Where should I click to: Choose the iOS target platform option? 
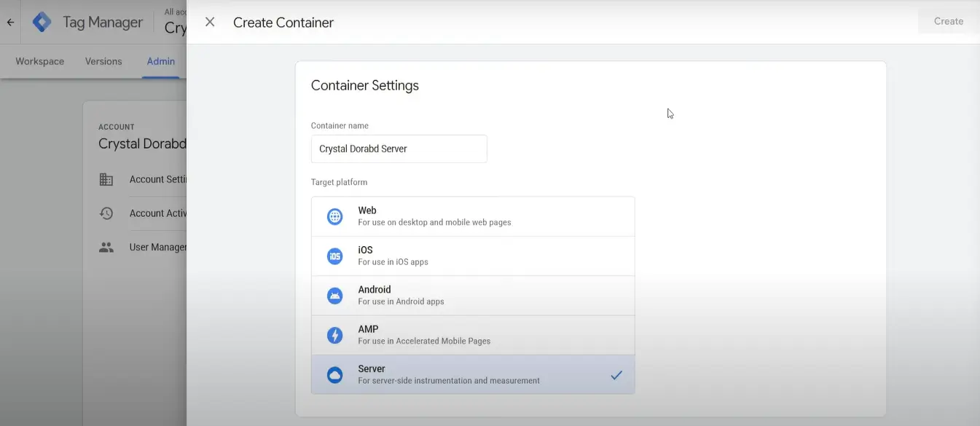472,256
